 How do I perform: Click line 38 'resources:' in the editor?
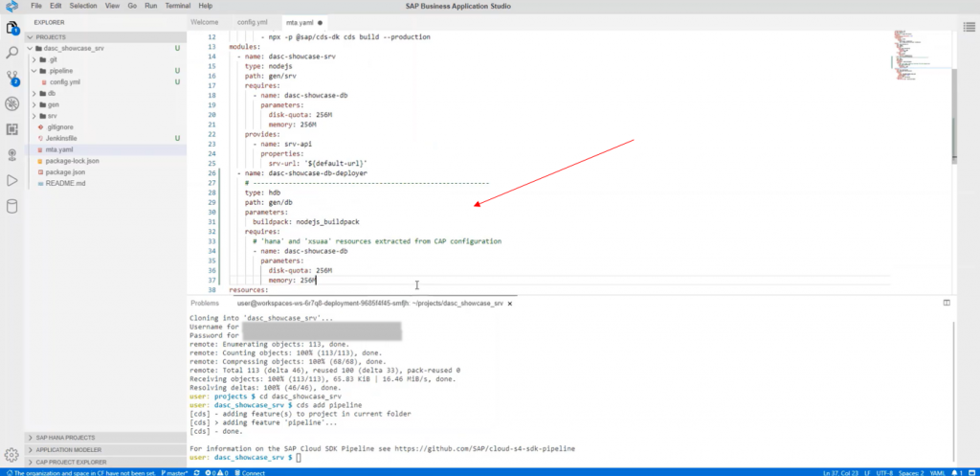coord(248,290)
